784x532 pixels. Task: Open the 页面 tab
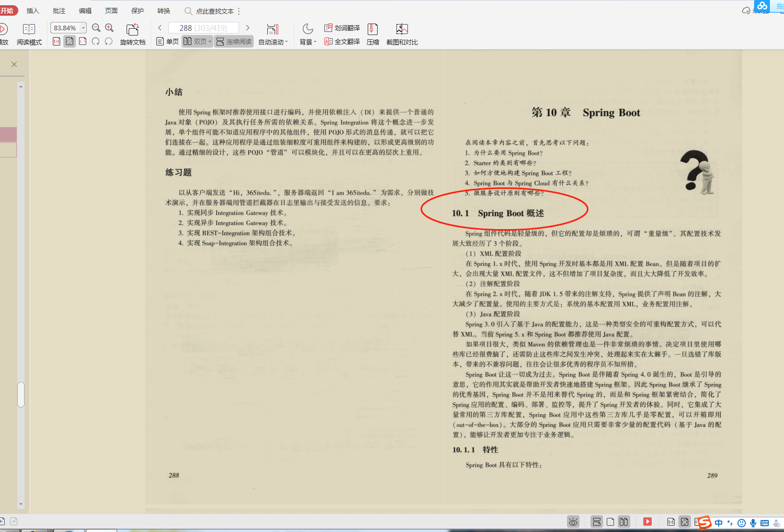click(111, 10)
